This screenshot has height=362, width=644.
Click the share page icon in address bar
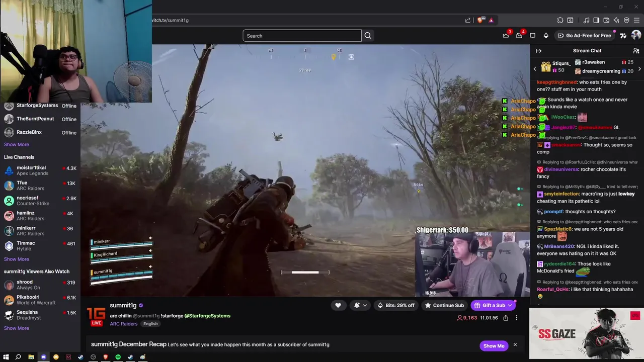coord(467,20)
